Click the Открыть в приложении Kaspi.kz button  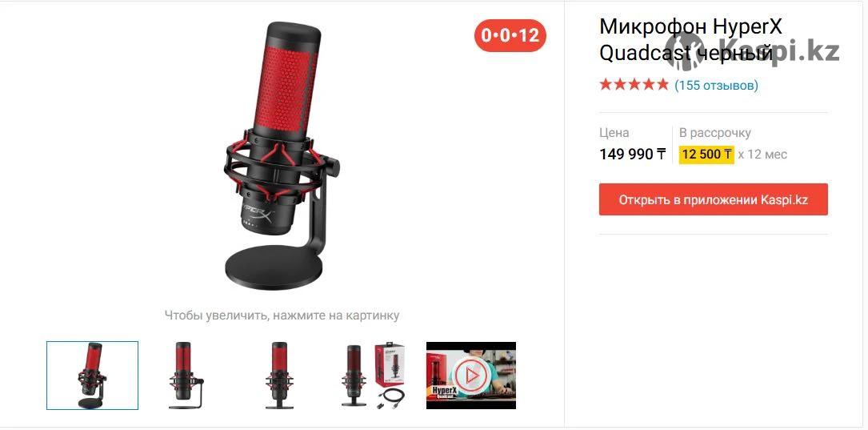click(x=714, y=199)
